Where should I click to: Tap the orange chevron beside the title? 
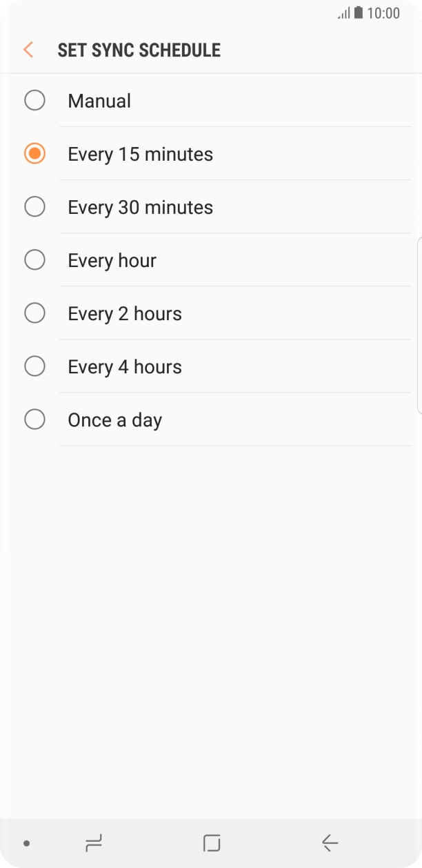28,50
